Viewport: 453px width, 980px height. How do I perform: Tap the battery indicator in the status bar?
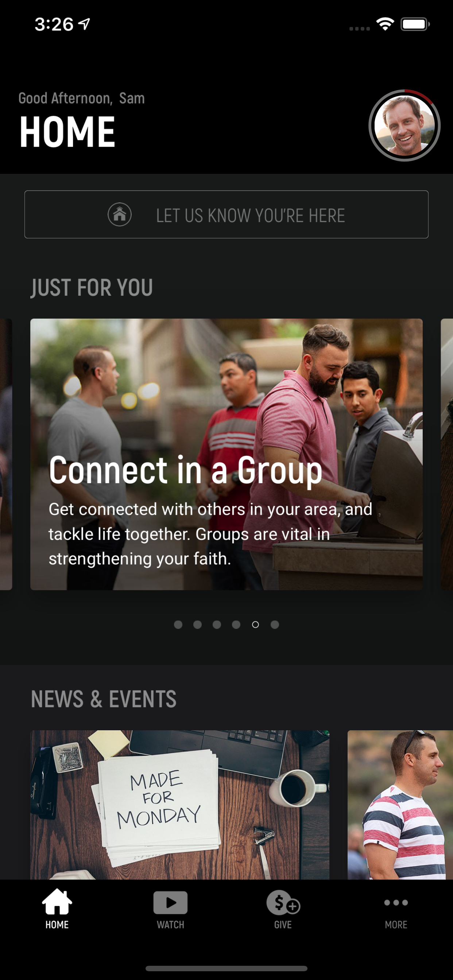[x=415, y=24]
